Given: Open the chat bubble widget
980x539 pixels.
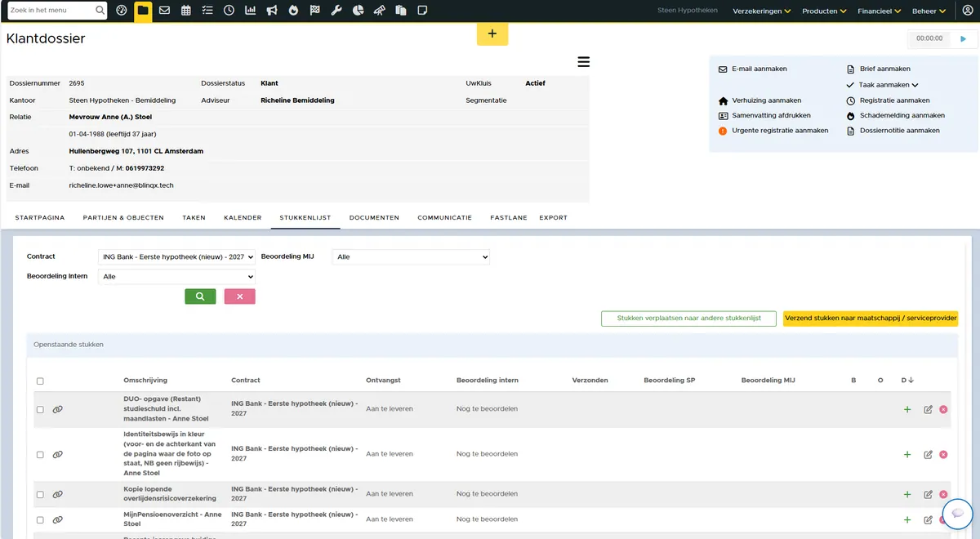Looking at the screenshot, I should tap(958, 514).
